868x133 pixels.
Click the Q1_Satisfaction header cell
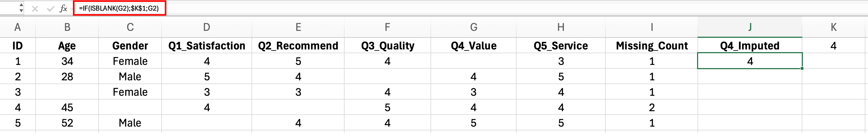coord(206,46)
